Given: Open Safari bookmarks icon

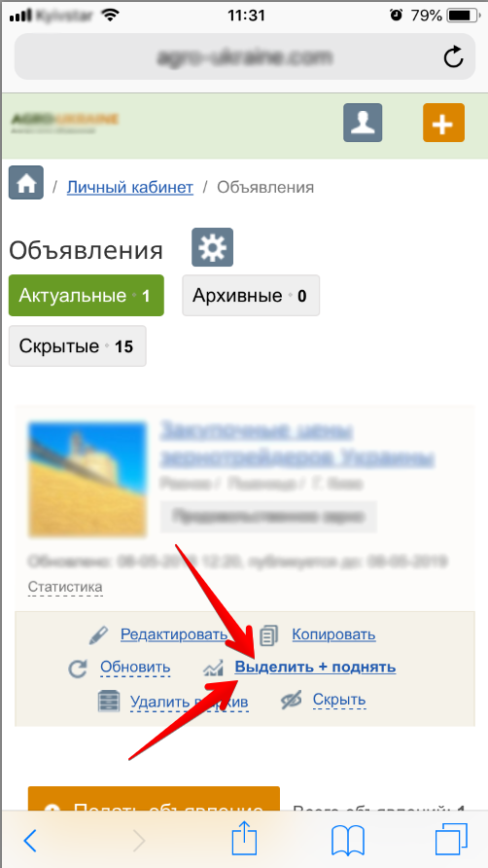Looking at the screenshot, I should click(347, 842).
